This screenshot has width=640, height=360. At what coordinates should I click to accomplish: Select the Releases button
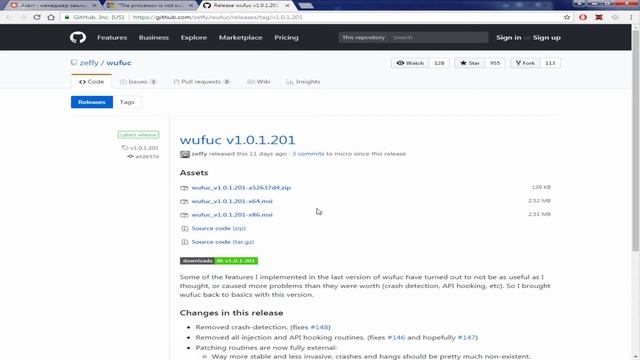92,102
